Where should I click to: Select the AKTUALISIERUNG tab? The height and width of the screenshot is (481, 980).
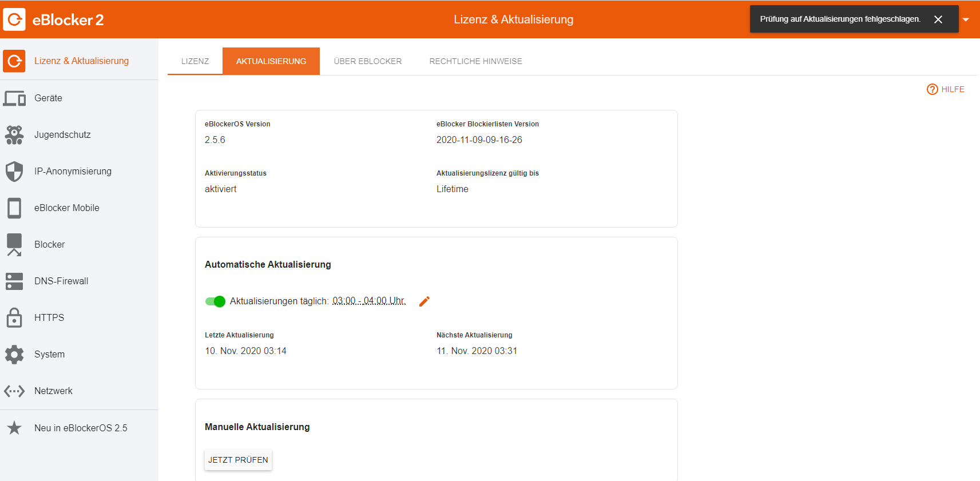click(271, 61)
